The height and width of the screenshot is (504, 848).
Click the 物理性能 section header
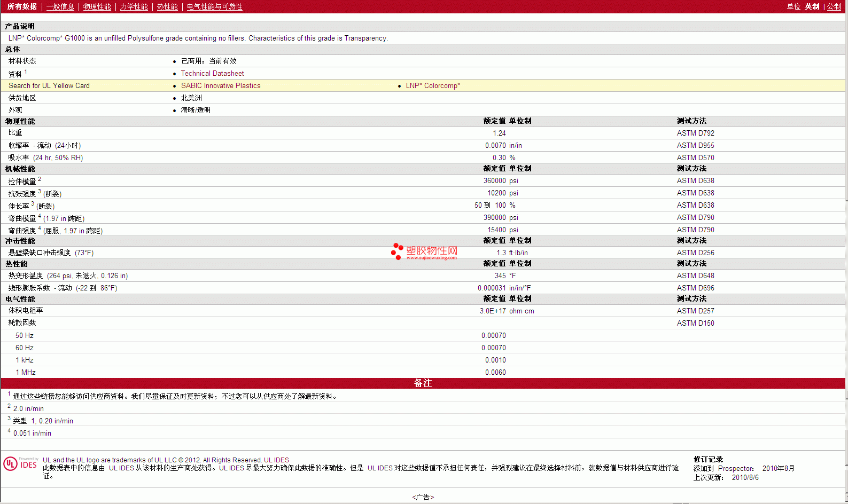pyautogui.click(x=20, y=121)
